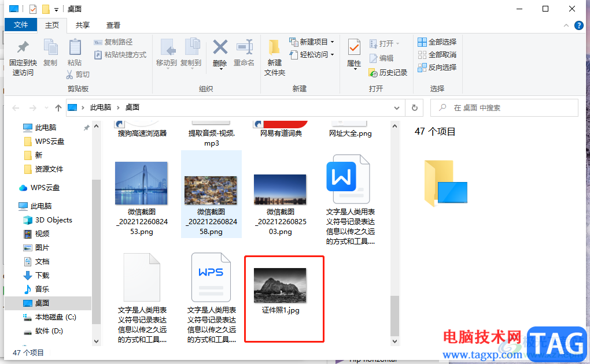Click Edit (编辑) in ribbon
This screenshot has width=590, height=364.
tap(381, 58)
